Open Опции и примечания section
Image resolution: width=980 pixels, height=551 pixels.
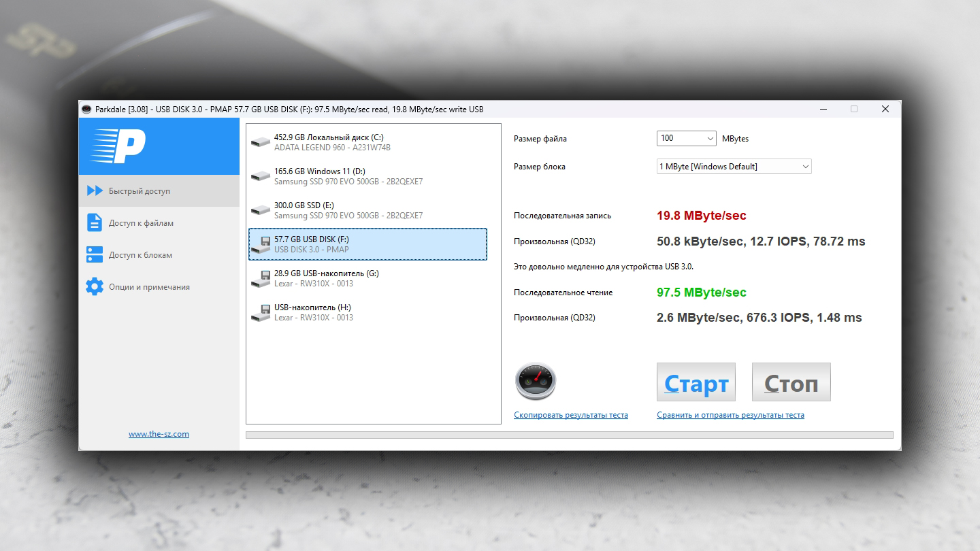point(159,287)
